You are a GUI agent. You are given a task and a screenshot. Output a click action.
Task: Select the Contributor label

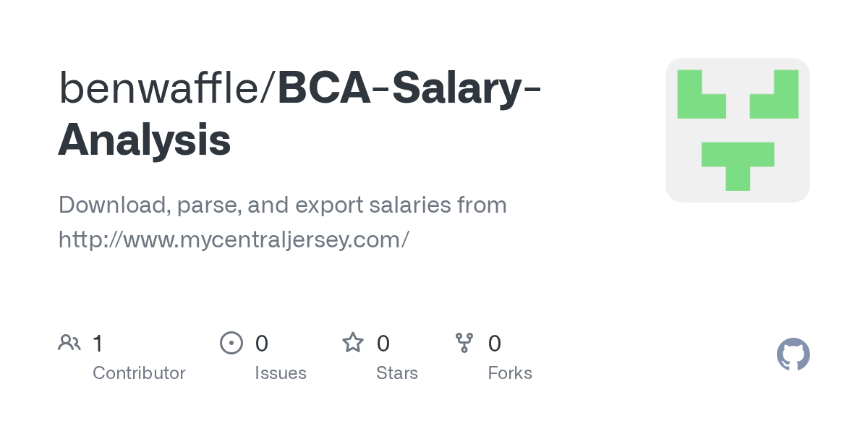pyautogui.click(x=139, y=373)
